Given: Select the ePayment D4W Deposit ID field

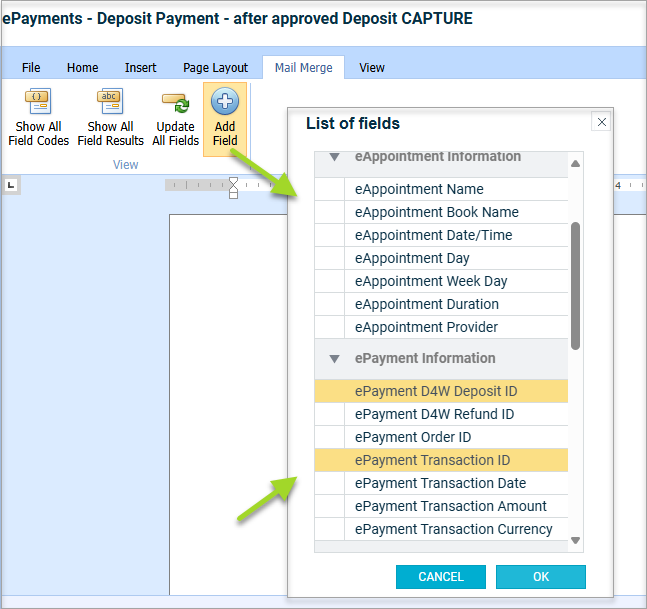Looking at the screenshot, I should [436, 391].
